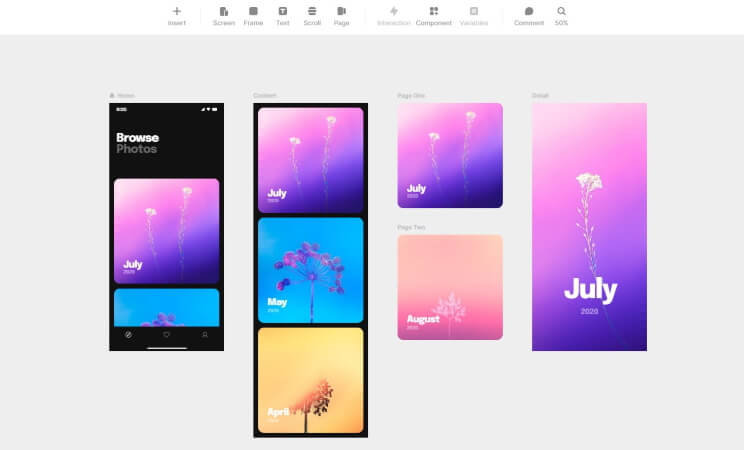Open the Comment tool

pos(529,16)
